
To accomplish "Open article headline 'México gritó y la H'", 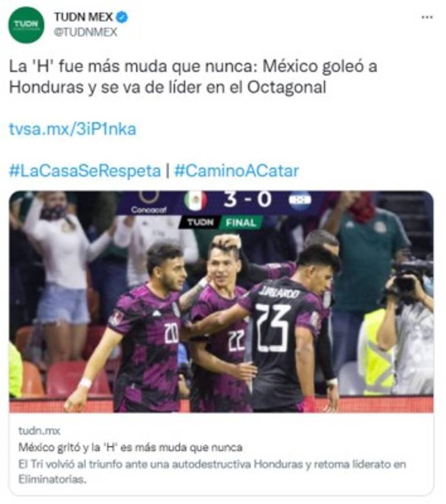I will tap(130, 447).
